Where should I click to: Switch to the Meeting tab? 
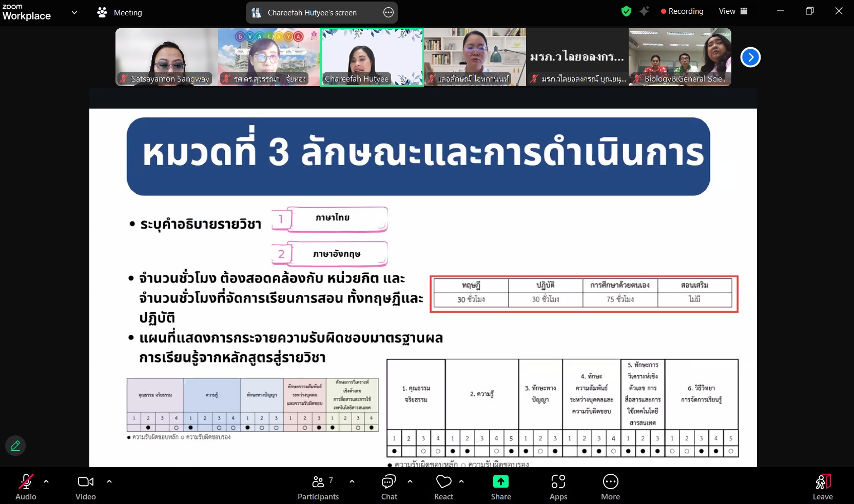pos(119,13)
